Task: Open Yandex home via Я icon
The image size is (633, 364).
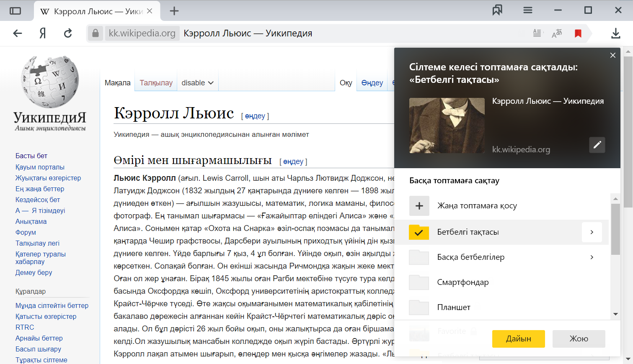Action: pyautogui.click(x=42, y=33)
